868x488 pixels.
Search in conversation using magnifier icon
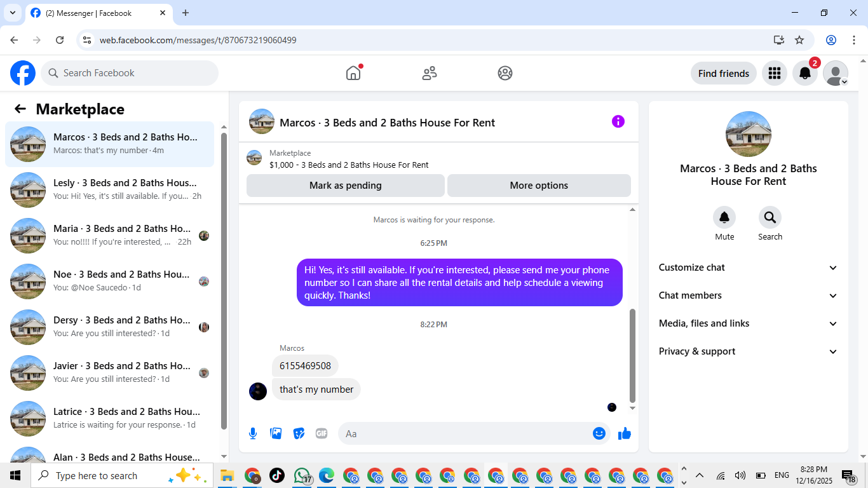point(770,218)
